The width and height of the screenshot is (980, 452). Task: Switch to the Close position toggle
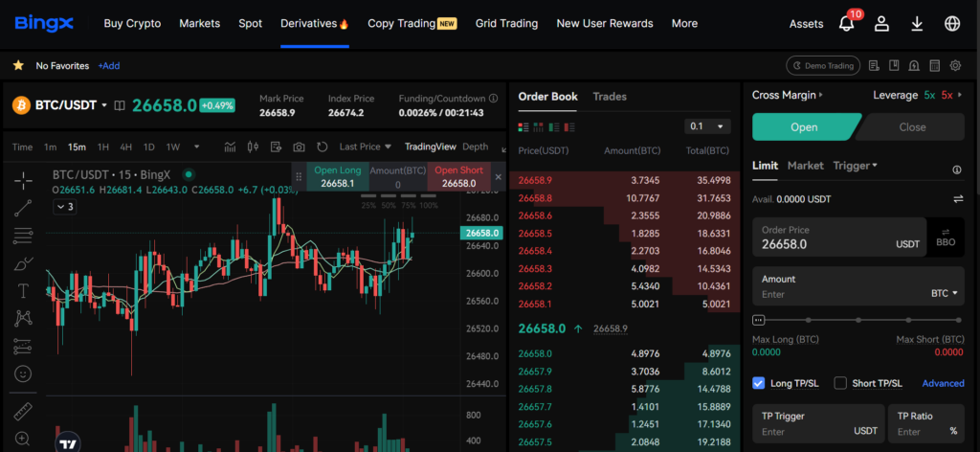[x=911, y=127]
